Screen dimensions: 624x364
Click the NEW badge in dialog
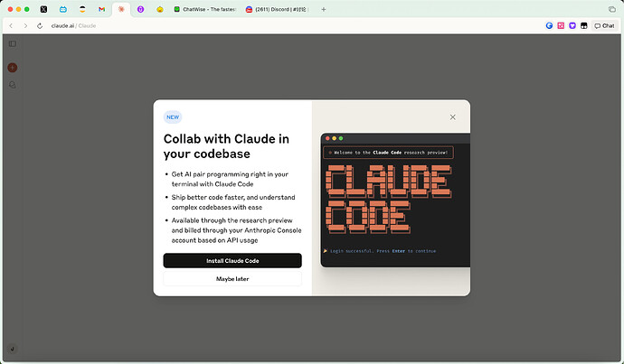[173, 117]
